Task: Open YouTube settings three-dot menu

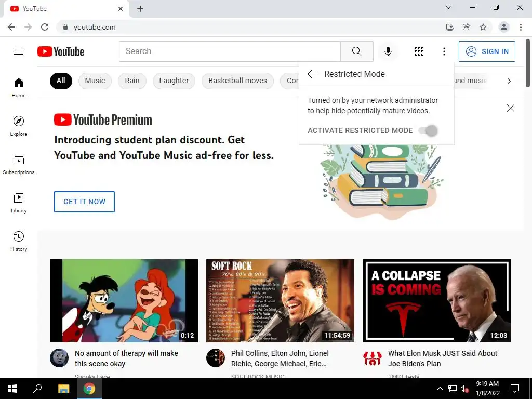Action: coord(444,51)
